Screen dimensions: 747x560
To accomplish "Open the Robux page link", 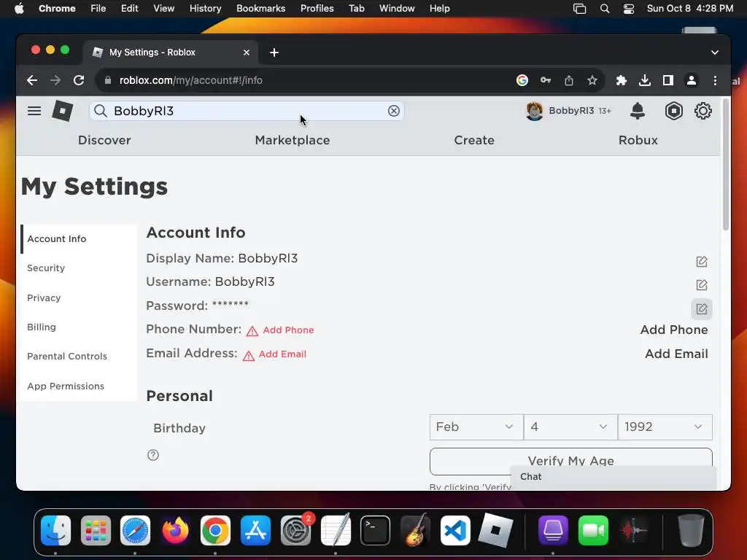I will [x=638, y=141].
